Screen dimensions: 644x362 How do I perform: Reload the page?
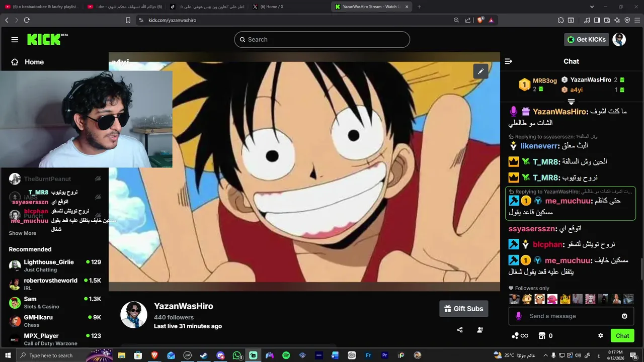27,20
